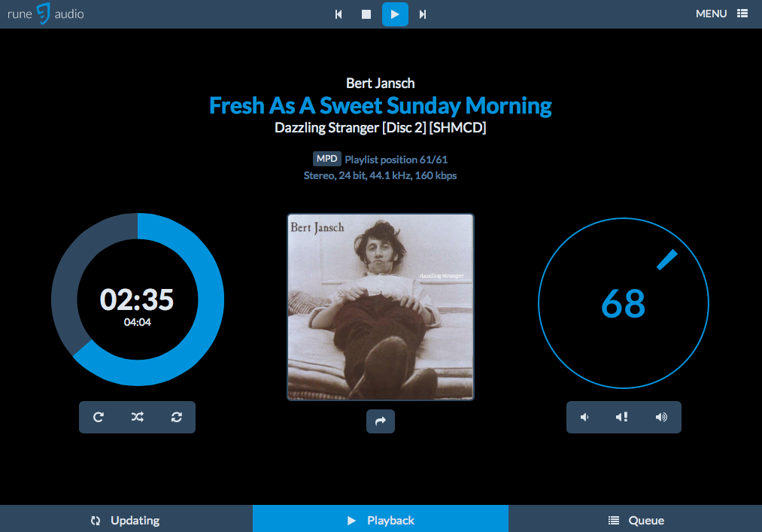
Task: Open the MENU dropdown
Action: pyautogui.click(x=721, y=14)
